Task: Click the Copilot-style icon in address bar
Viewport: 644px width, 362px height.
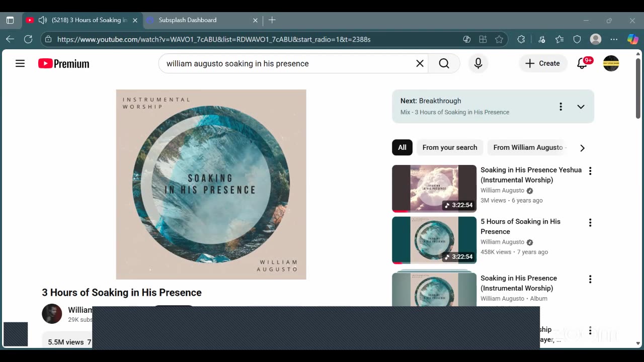Action: click(x=467, y=39)
